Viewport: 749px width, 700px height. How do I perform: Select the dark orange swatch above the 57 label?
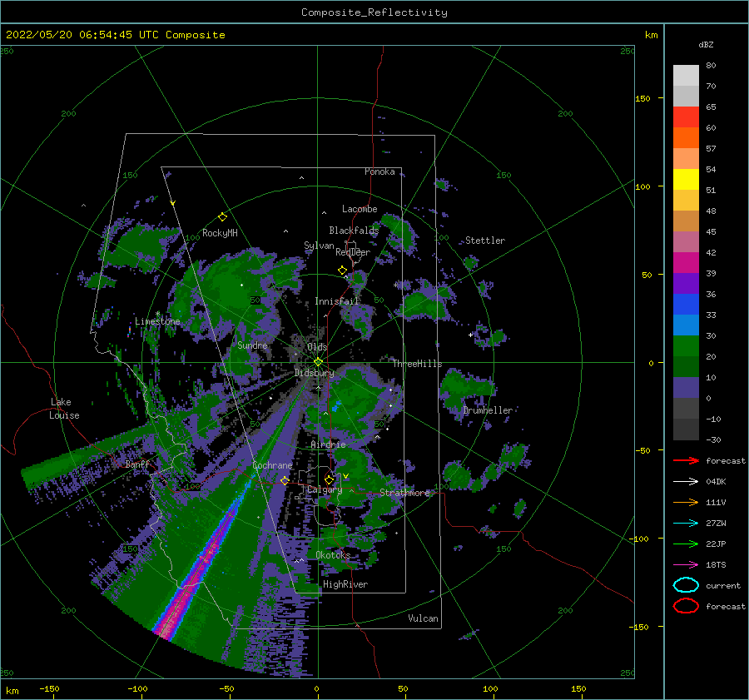point(686,137)
